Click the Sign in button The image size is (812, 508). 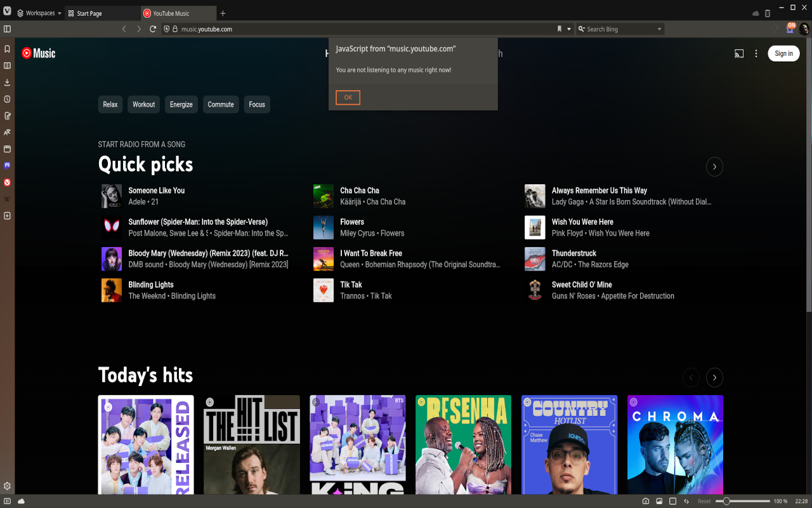point(783,54)
